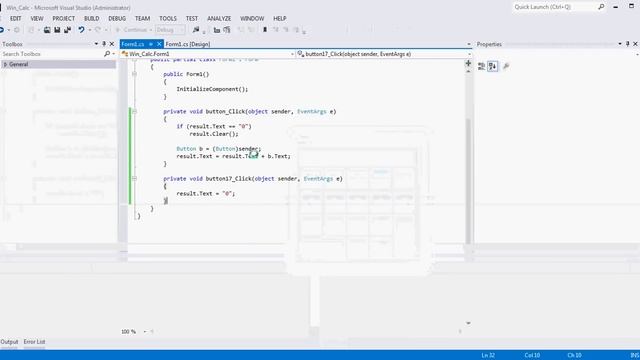Click the Navigate Backward toolbar icon
The image size is (640, 360).
2,30
